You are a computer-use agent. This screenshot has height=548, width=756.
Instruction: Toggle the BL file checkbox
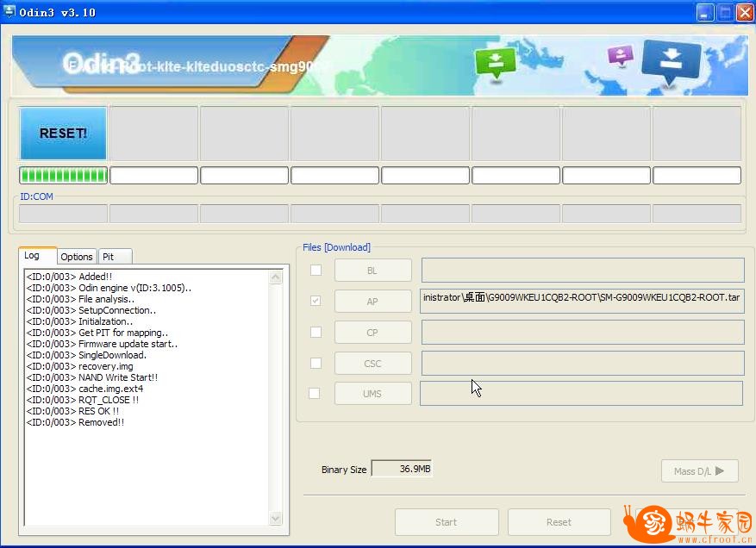coord(316,270)
